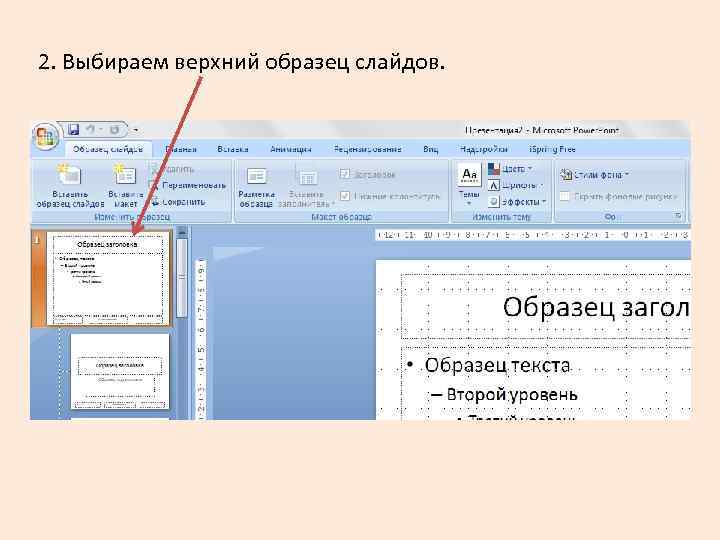Click the Переименовать command
The width and height of the screenshot is (720, 540).
coord(188,186)
